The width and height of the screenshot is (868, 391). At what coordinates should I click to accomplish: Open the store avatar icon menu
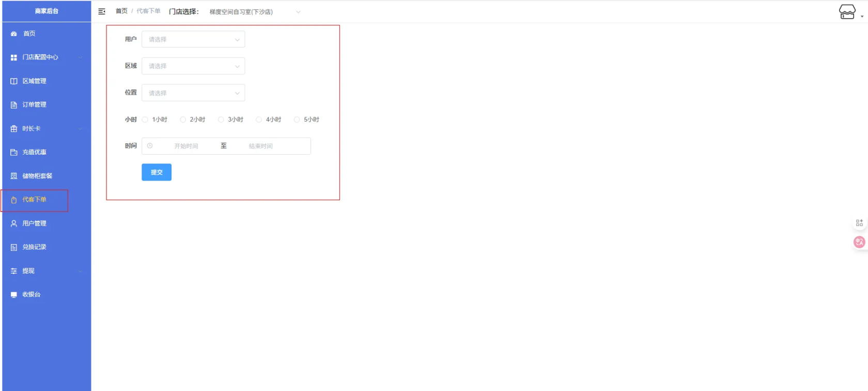point(847,11)
